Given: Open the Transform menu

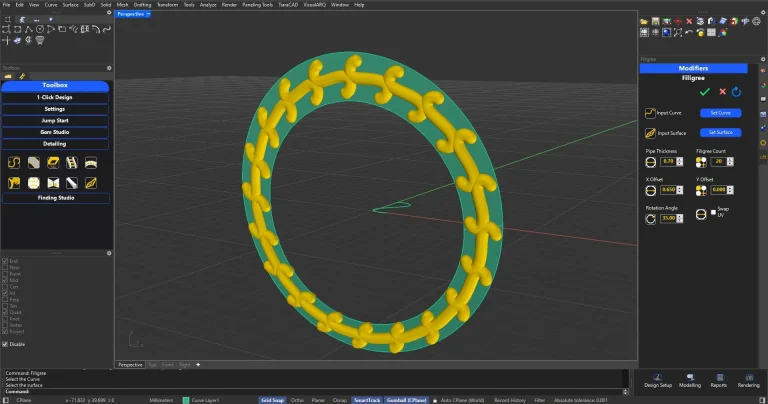Looking at the screenshot, I should pos(167,4).
